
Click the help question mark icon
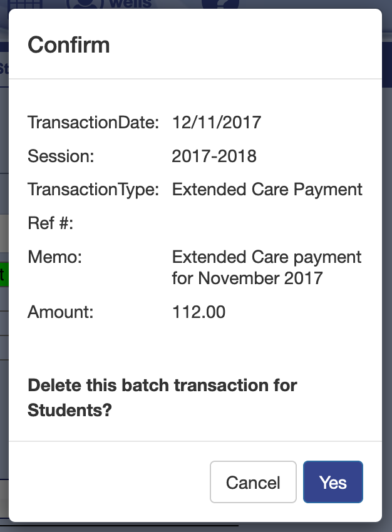click(220, 4)
